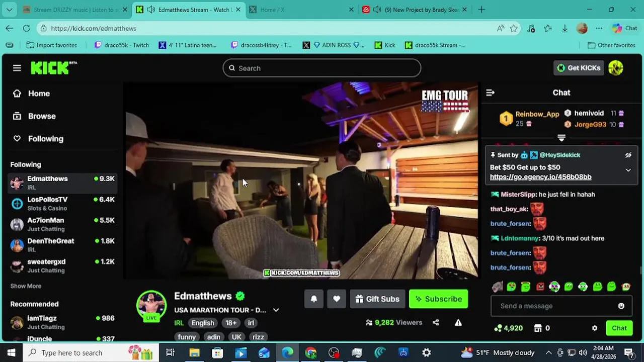644x362 pixels.
Task: Click the Get KICKs button
Action: click(579, 68)
